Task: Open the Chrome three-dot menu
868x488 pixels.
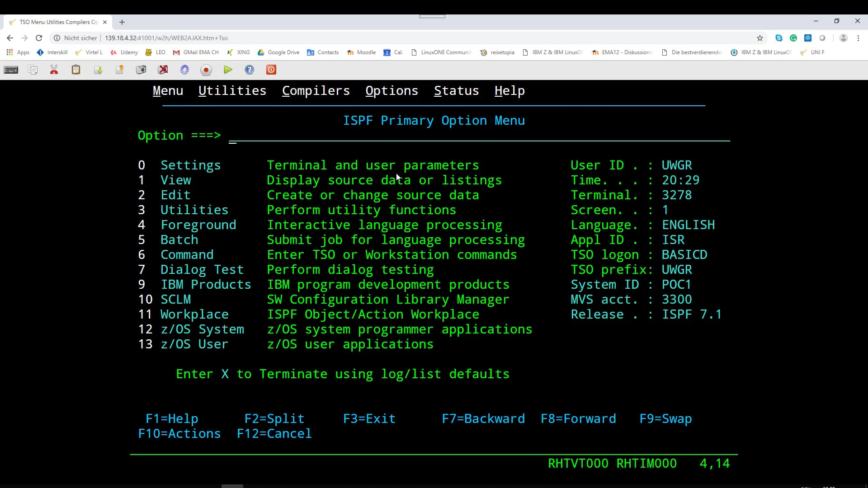Action: click(858, 38)
